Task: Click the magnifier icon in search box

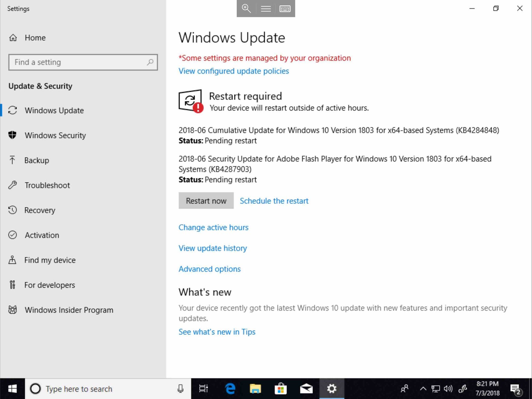Action: point(150,62)
